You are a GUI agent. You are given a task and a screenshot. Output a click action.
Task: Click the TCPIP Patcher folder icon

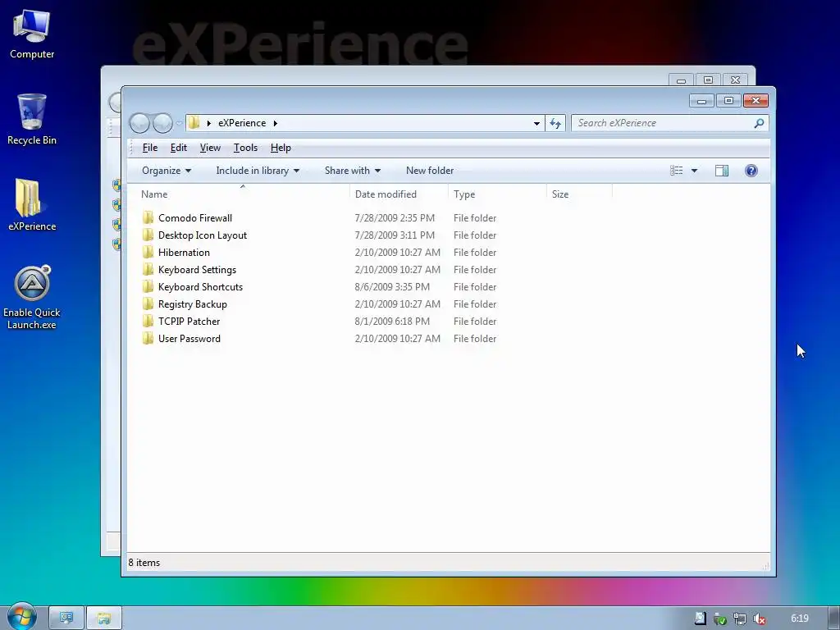148,321
